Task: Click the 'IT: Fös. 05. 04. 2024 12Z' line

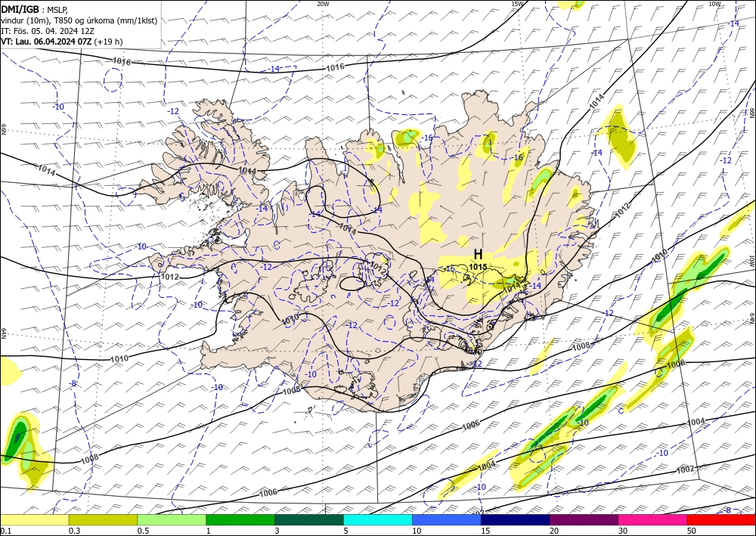Action: pos(48,31)
